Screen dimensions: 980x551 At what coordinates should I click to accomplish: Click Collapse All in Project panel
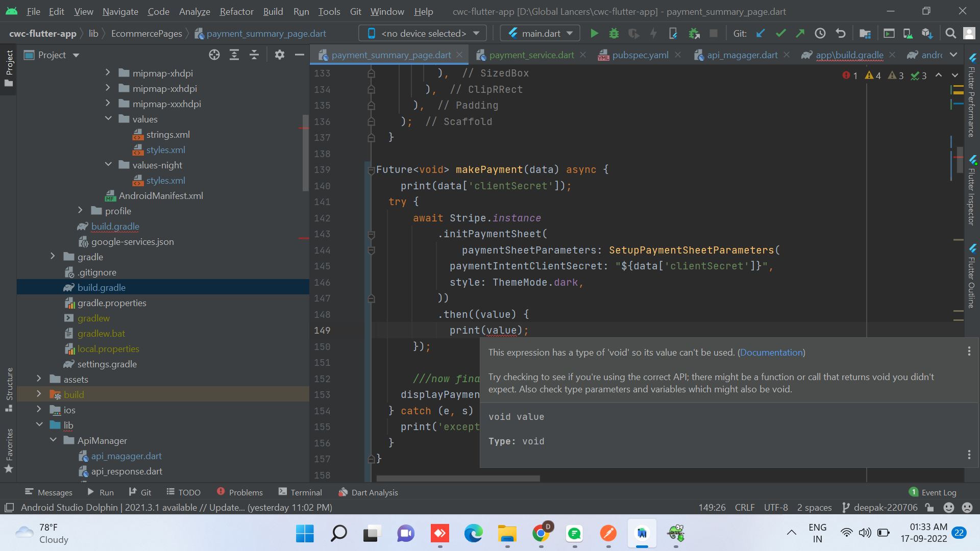click(254, 55)
